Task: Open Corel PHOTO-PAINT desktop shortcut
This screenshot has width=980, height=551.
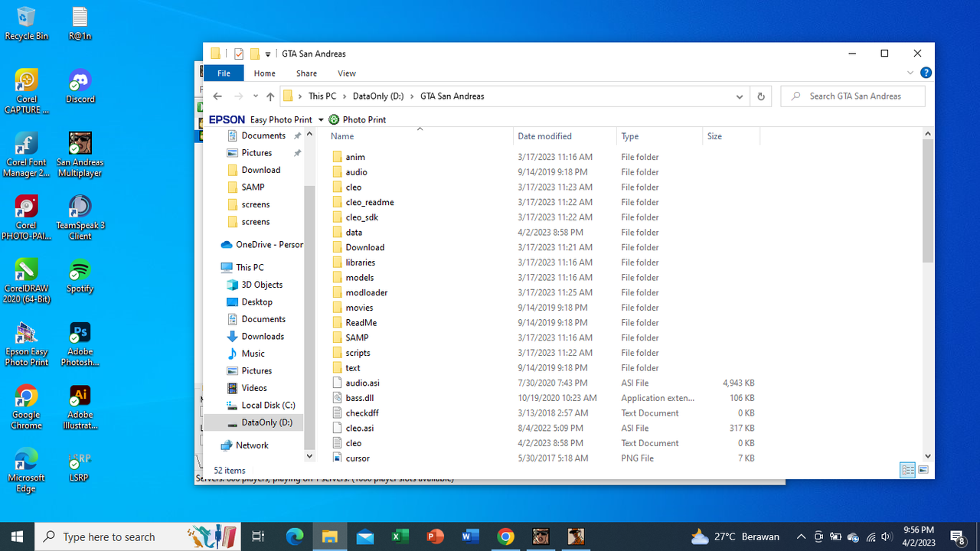Action: [26, 217]
